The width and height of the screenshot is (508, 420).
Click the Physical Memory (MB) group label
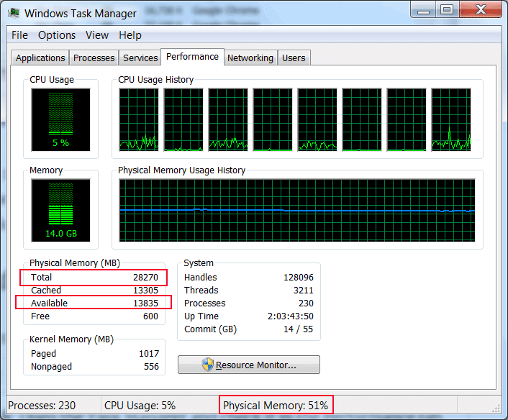(x=75, y=263)
